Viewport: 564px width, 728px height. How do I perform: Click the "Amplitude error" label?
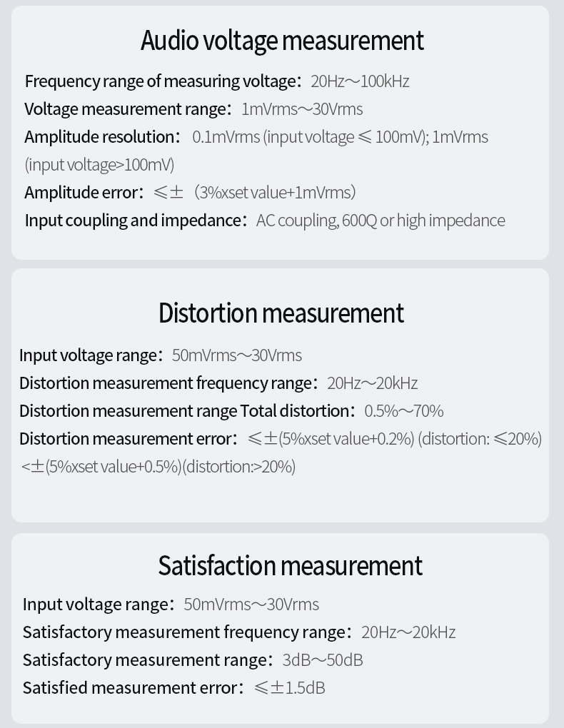(x=83, y=193)
